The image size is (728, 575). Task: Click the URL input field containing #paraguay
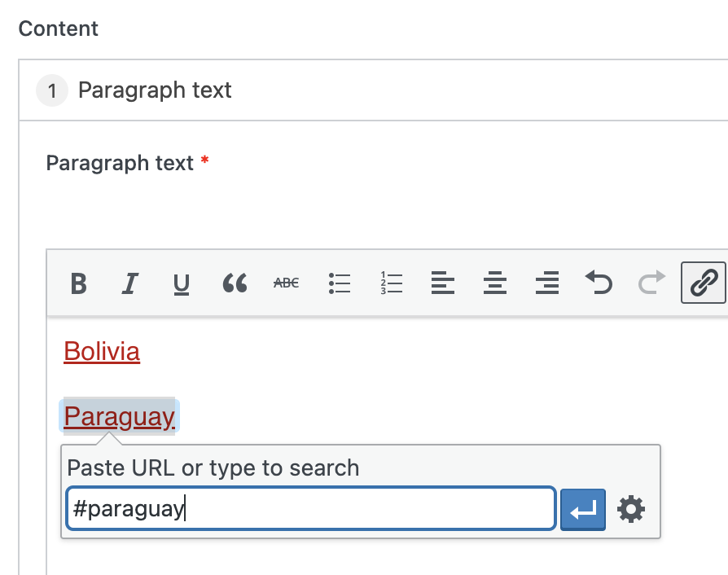[309, 510]
